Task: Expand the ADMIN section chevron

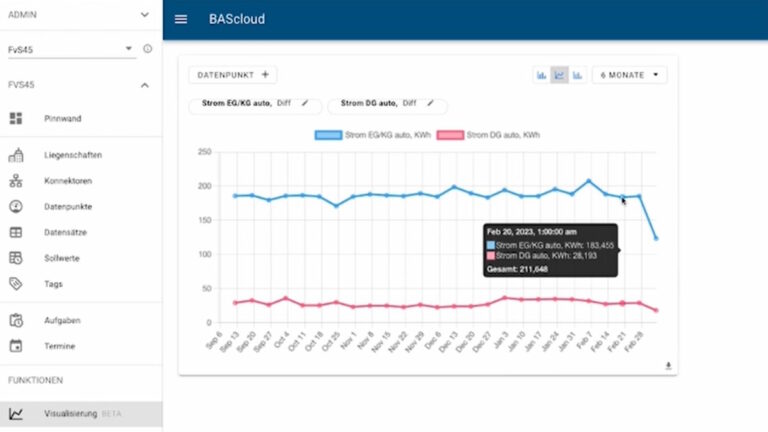Action: coord(145,15)
